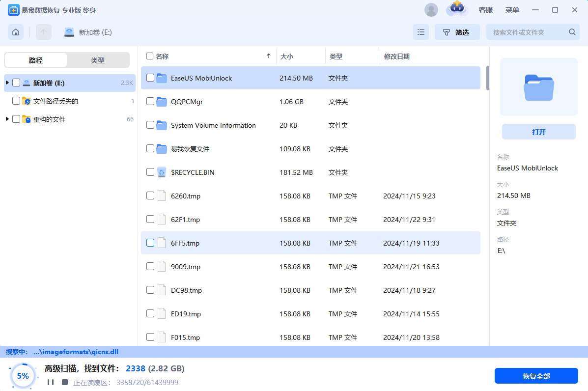Click the large folder preview thumbnail
Viewport: 588px width, 391px height.
(538, 87)
